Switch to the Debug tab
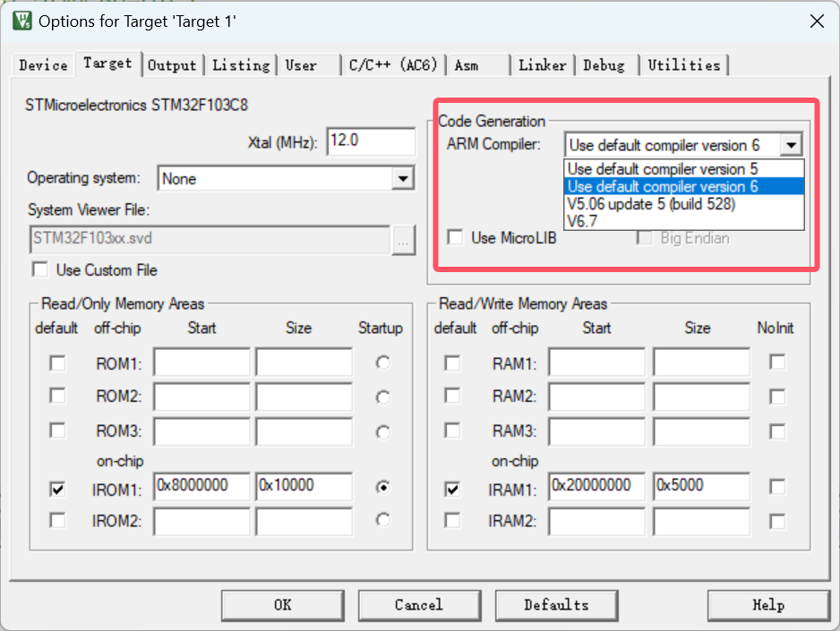The height and width of the screenshot is (631, 840). tap(604, 65)
